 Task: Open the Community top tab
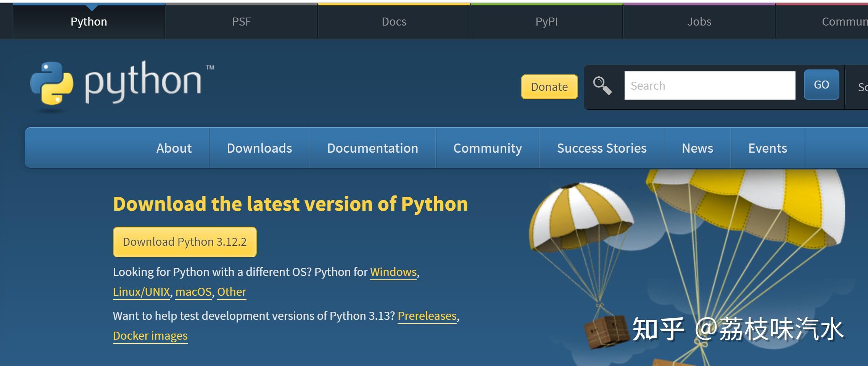click(x=822, y=21)
